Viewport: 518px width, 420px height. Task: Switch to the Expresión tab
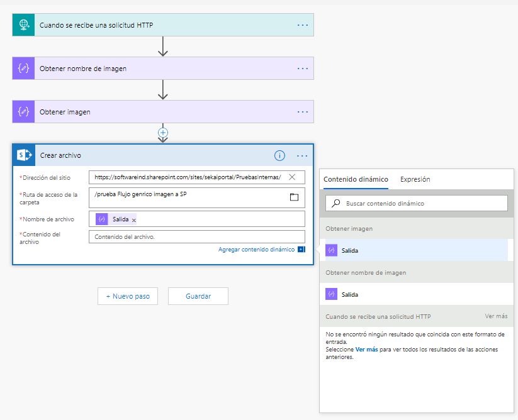pos(415,179)
